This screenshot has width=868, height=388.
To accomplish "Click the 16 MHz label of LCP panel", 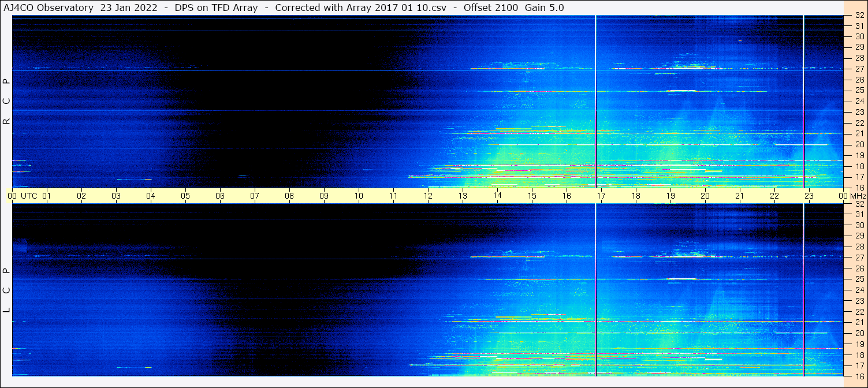I will click(x=859, y=376).
